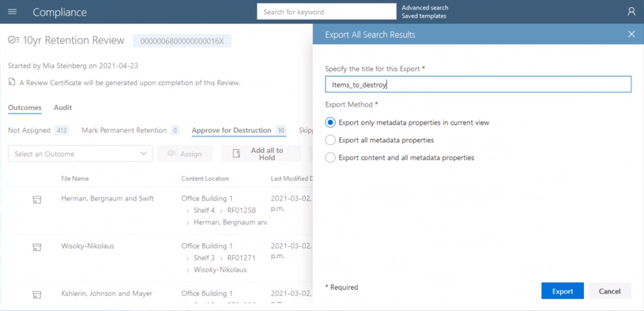Select Export all metadata properties option
Image resolution: width=644 pixels, height=311 pixels.
click(330, 140)
